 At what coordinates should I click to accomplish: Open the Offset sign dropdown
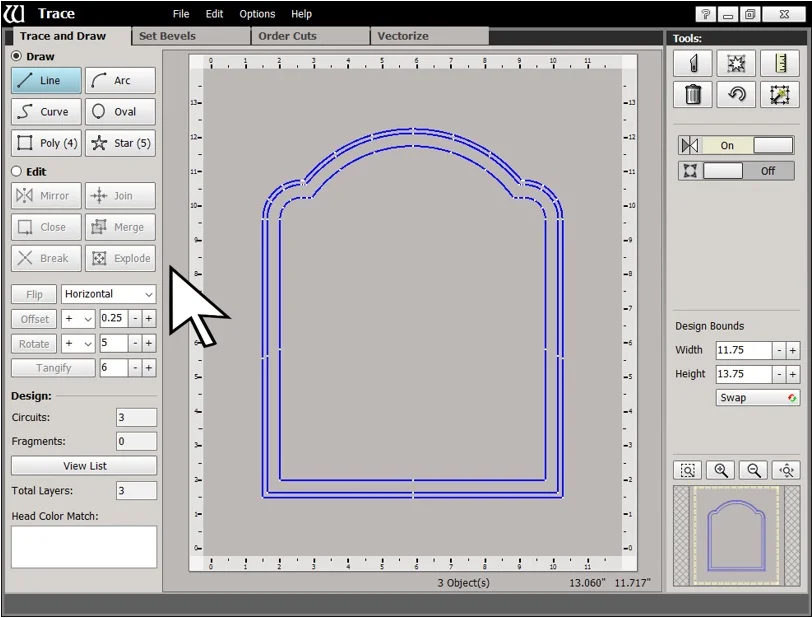point(78,319)
